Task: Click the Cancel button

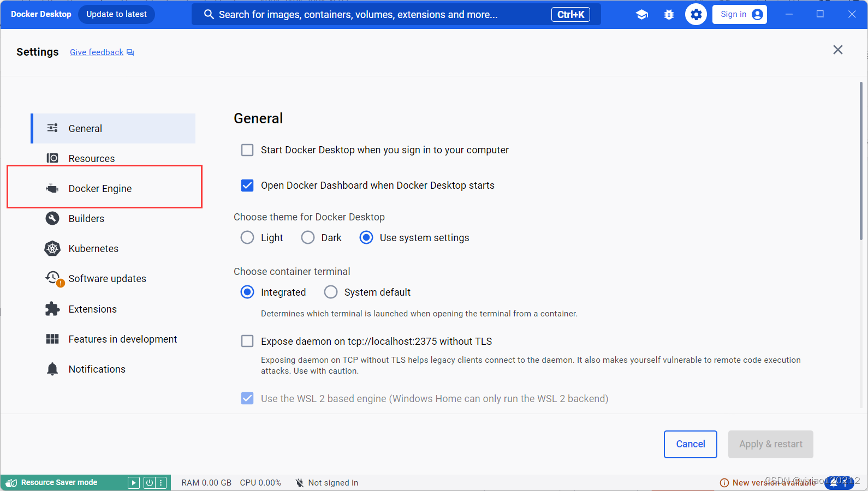Action: (x=691, y=444)
